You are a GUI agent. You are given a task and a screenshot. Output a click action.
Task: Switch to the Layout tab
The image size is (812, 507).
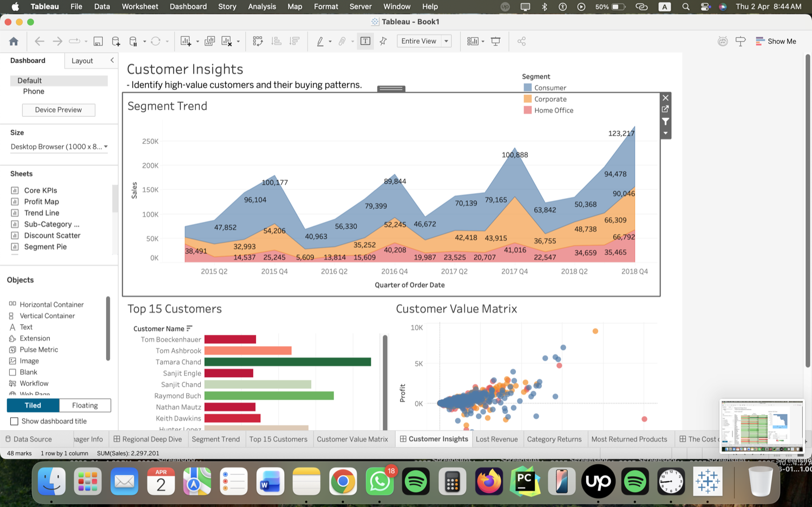(x=82, y=61)
